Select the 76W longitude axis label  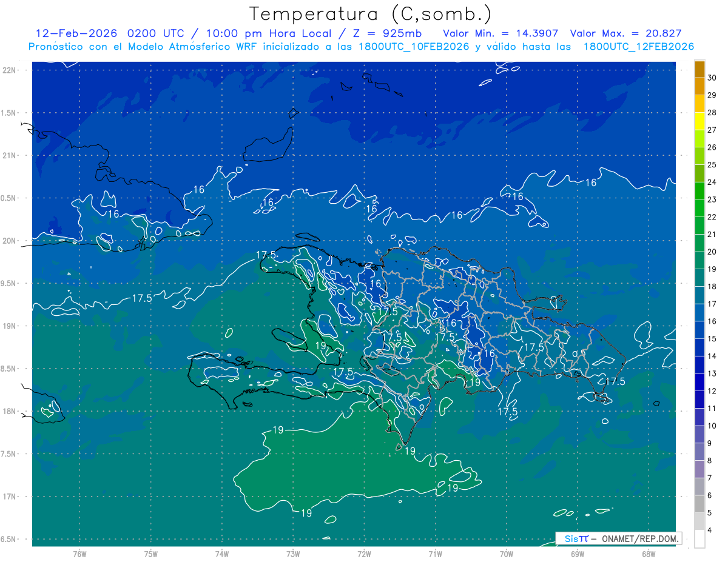pyautogui.click(x=79, y=554)
